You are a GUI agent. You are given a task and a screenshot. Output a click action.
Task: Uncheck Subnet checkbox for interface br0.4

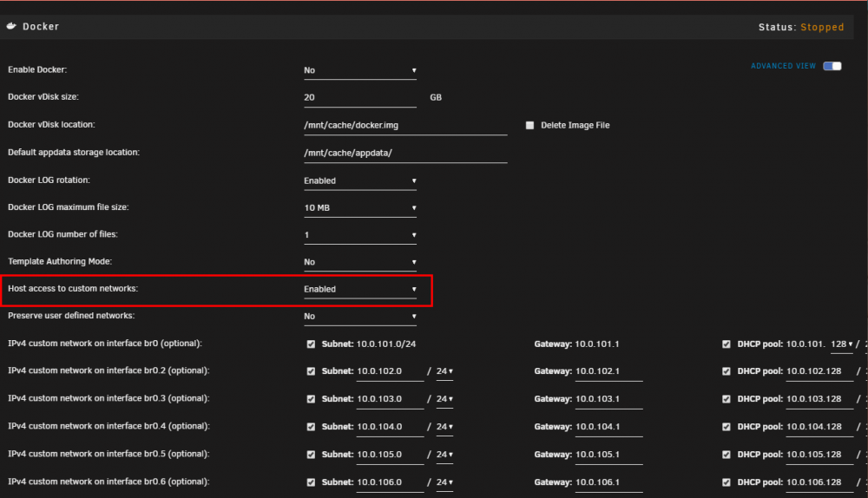311,427
